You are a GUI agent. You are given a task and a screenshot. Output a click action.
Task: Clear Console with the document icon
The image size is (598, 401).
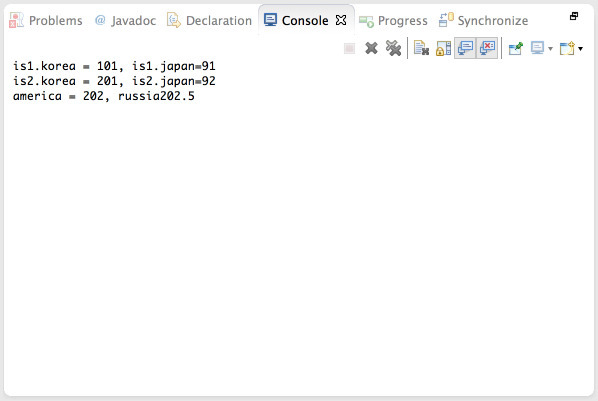[421, 48]
